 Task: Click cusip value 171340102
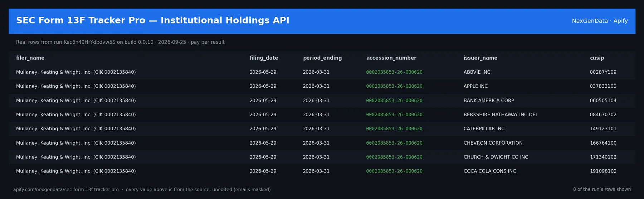click(603, 157)
